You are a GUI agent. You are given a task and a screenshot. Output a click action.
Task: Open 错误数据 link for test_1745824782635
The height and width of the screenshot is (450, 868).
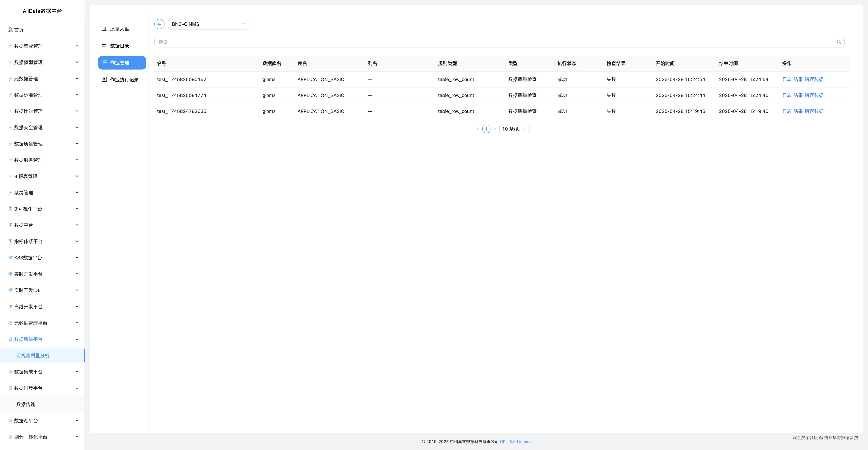pos(814,111)
